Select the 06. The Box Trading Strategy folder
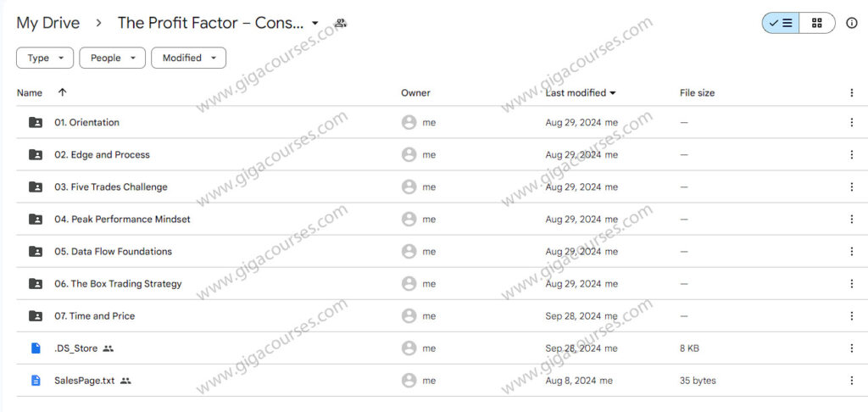The image size is (868, 412). coord(118,284)
